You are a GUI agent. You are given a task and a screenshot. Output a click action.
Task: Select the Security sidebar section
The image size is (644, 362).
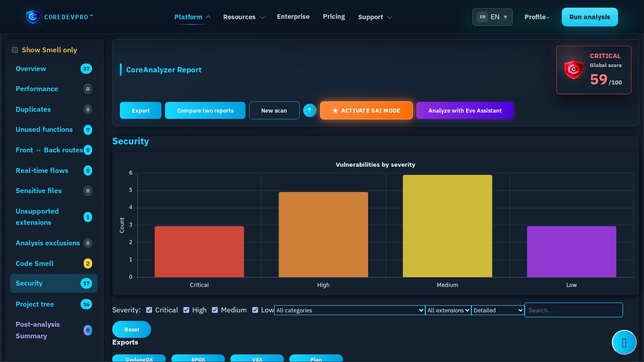[x=54, y=283]
